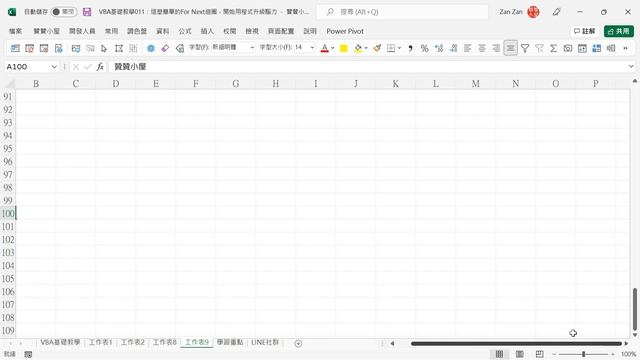Viewport: 640px width, 360px height.
Task: Select row 105 header
Action: (8, 278)
